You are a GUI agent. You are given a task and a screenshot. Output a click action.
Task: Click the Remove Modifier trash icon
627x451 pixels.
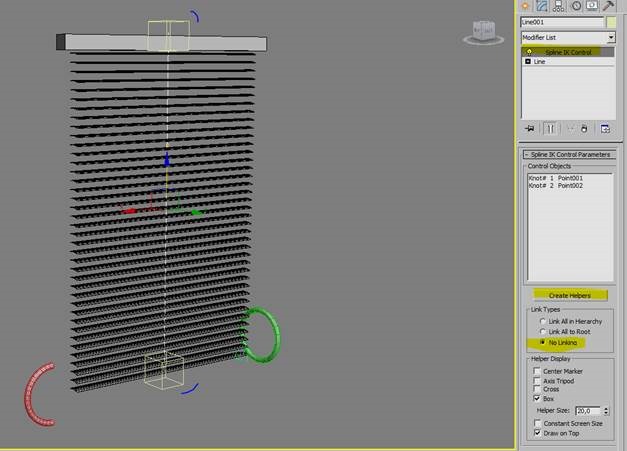point(584,128)
